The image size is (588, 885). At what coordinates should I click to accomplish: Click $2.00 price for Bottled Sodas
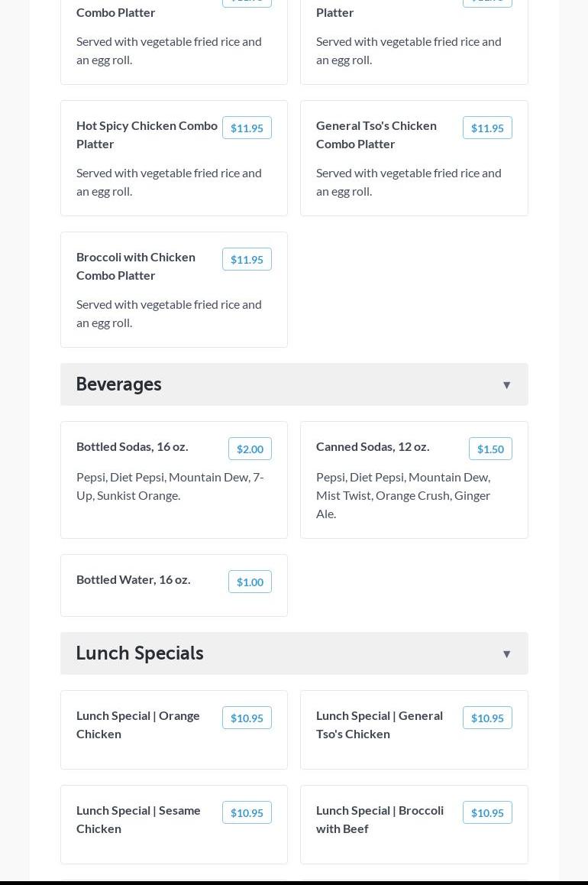250,449
